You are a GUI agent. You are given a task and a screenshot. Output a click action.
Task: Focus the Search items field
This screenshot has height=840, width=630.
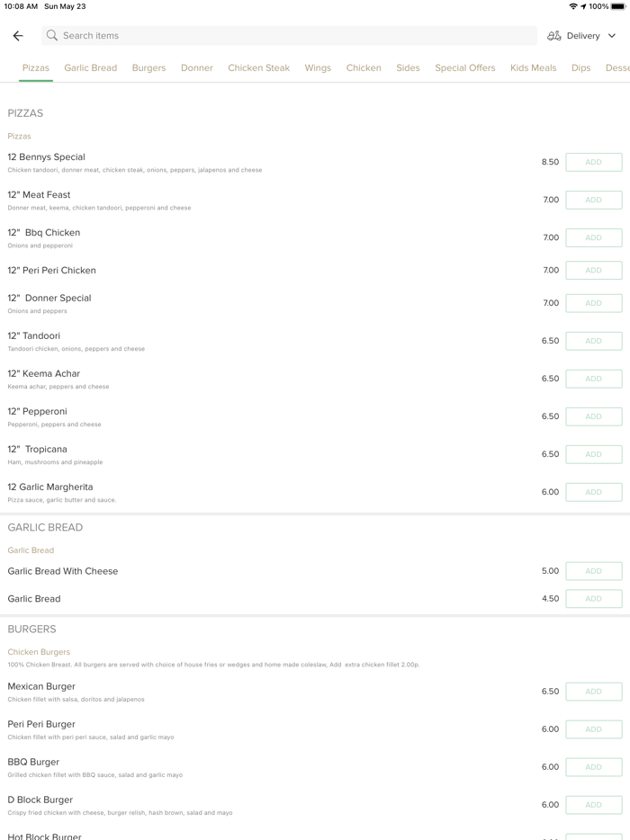click(288, 36)
